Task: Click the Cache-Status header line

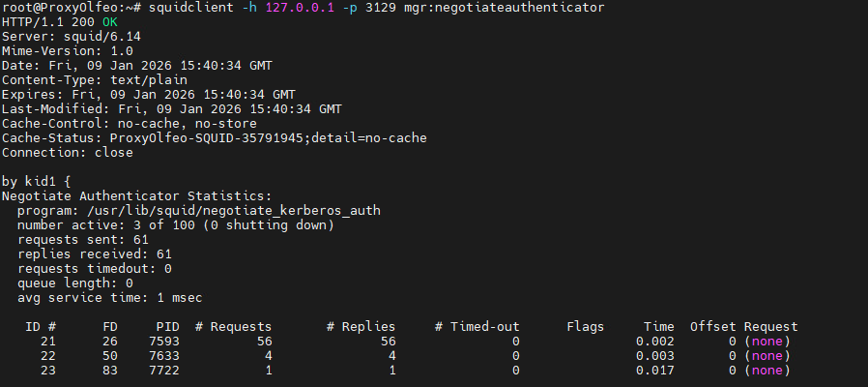Action: (214, 138)
